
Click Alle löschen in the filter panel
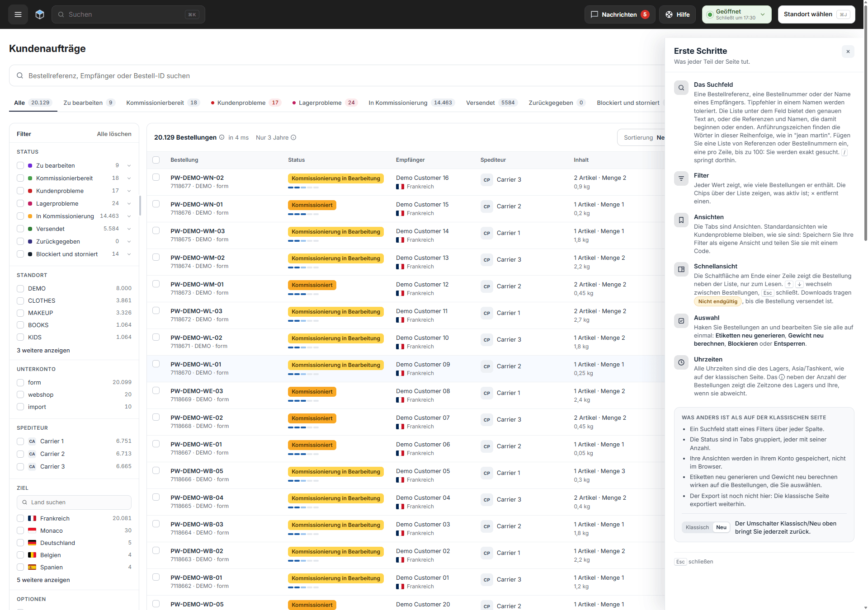[114, 134]
